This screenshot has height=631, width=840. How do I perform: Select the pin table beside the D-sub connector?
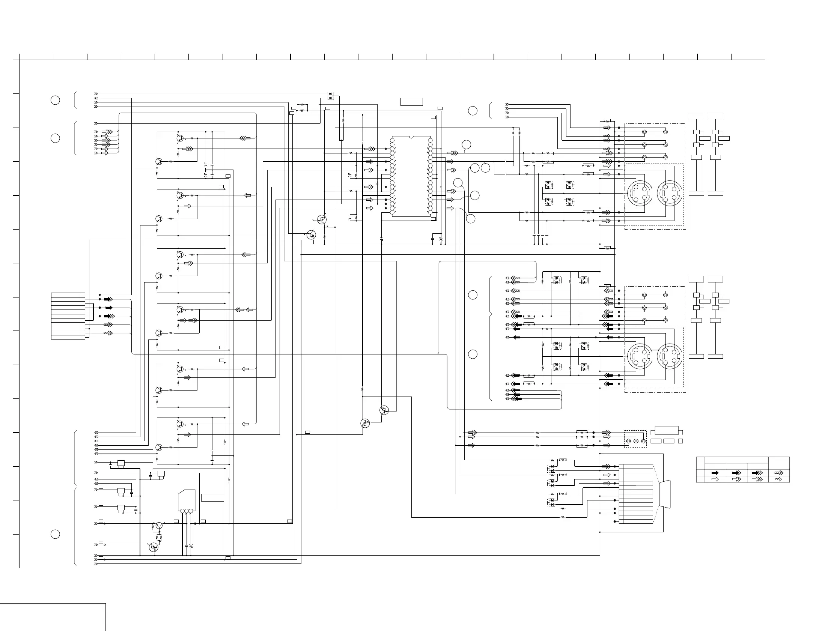tap(636, 494)
